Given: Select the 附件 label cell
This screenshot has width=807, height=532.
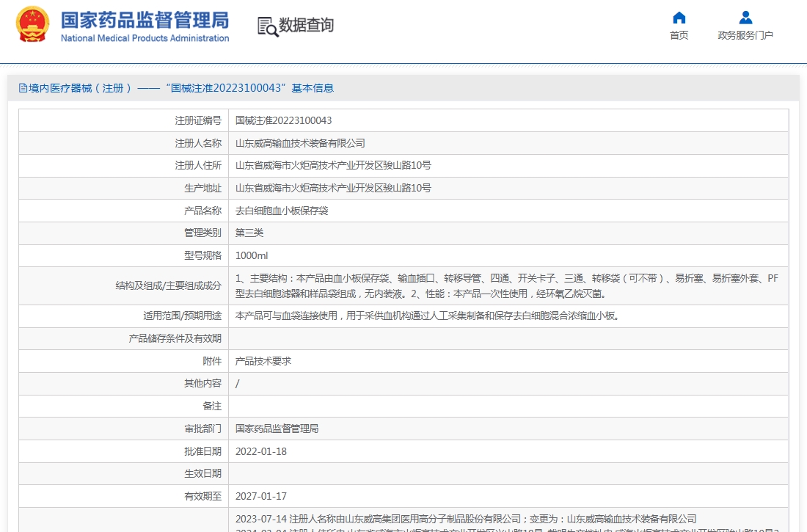Looking at the screenshot, I should pos(124,361).
